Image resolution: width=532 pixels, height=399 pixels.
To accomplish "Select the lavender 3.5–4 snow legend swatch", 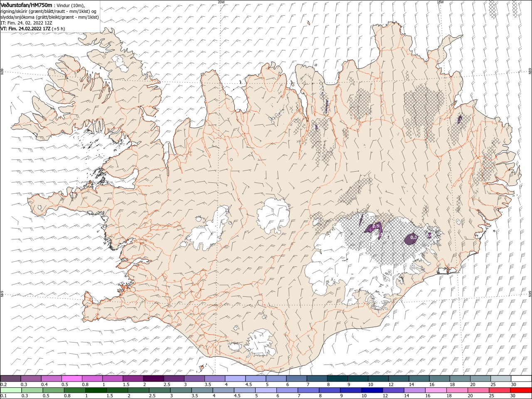I will [x=214, y=379].
